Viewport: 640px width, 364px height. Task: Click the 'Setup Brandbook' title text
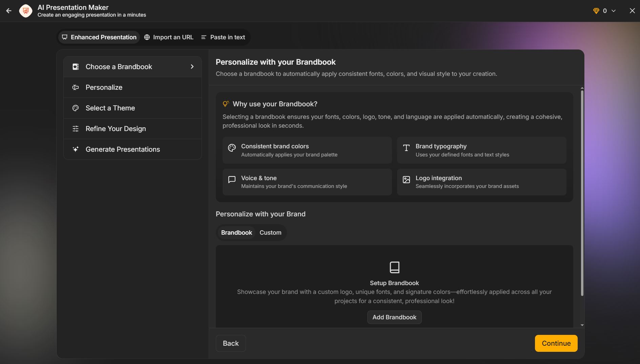(x=394, y=283)
